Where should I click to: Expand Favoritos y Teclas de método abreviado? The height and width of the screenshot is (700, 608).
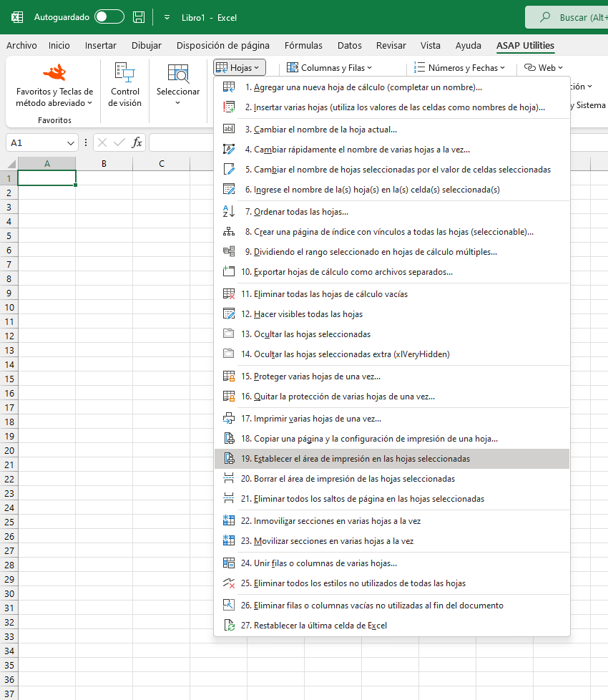(55, 97)
